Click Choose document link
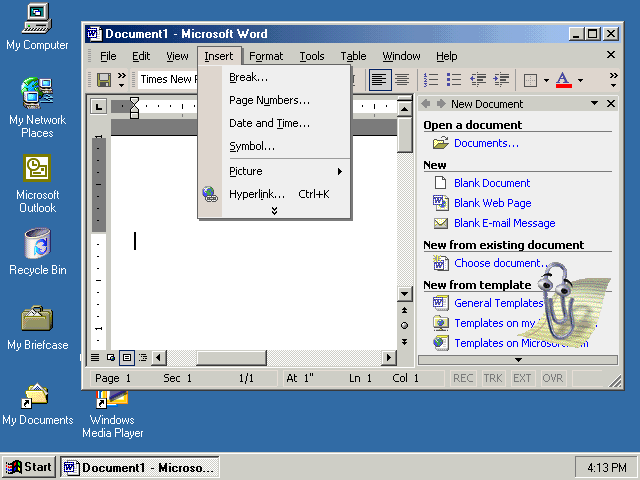 [500, 263]
